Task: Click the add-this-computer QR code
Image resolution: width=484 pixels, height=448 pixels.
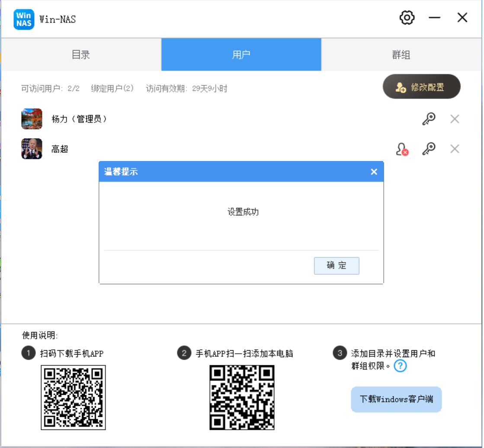Action: (242, 398)
